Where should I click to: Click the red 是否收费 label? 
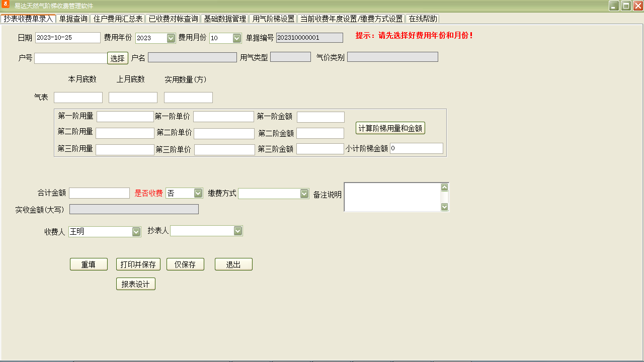click(x=148, y=193)
